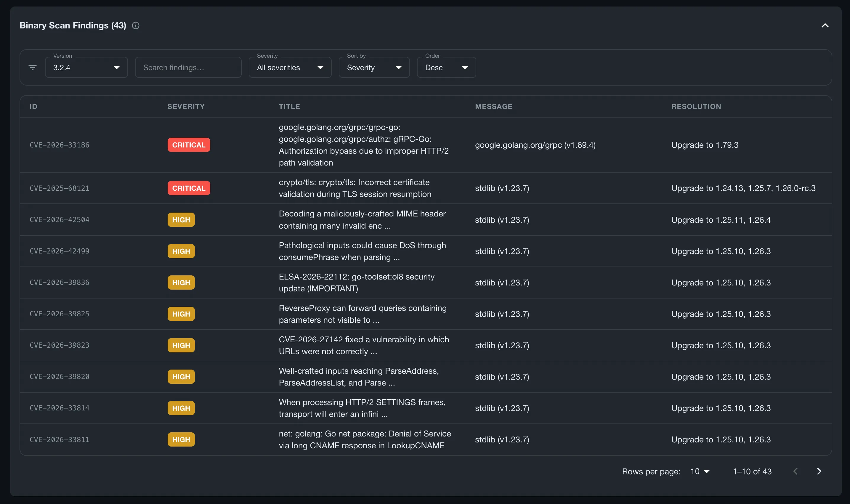Click the HIGH badge for CVE-2026-42504

coord(181,220)
